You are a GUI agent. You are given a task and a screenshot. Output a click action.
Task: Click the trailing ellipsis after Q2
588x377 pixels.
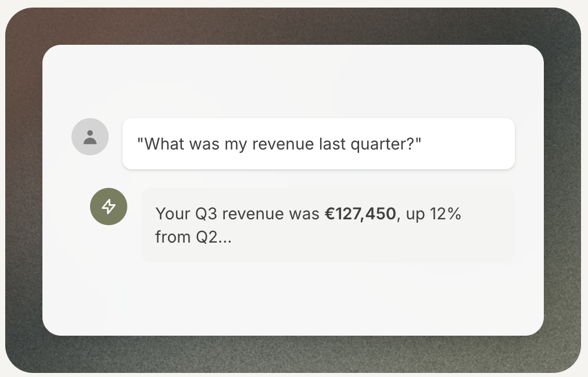click(x=224, y=238)
